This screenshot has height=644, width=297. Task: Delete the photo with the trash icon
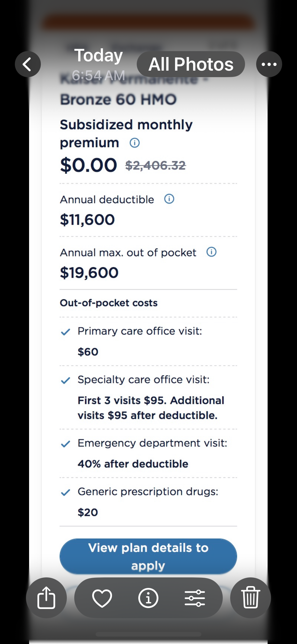(x=251, y=598)
